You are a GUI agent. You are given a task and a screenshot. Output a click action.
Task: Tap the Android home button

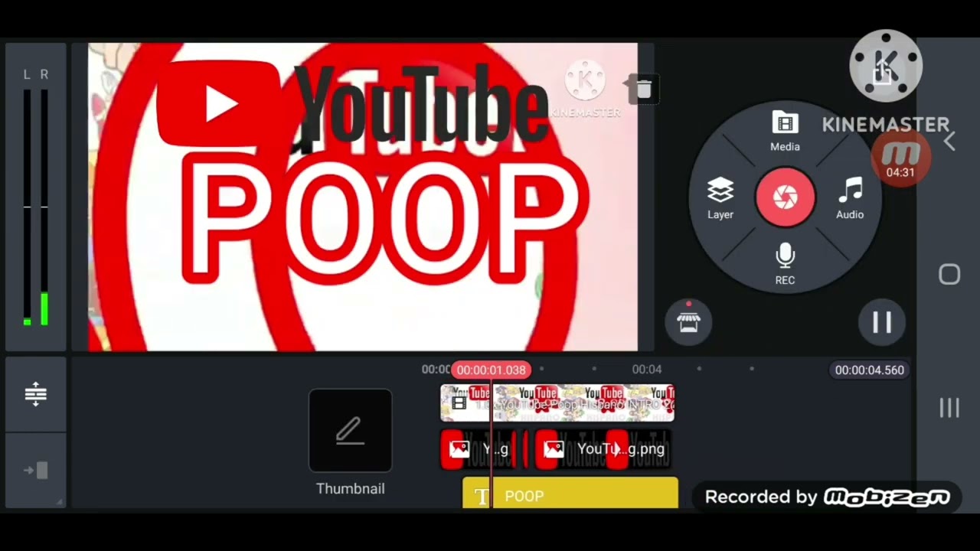tap(949, 275)
